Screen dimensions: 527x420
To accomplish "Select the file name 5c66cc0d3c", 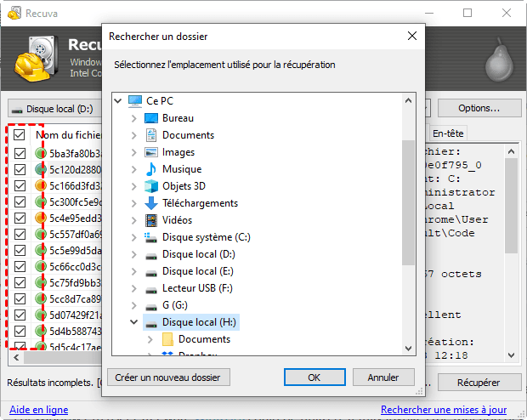I will pos(76,267).
